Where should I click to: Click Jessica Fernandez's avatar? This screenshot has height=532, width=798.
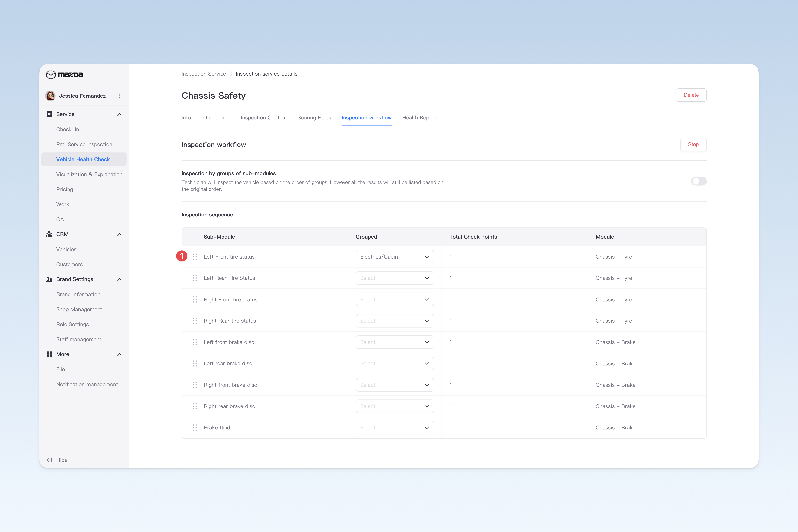[51, 96]
